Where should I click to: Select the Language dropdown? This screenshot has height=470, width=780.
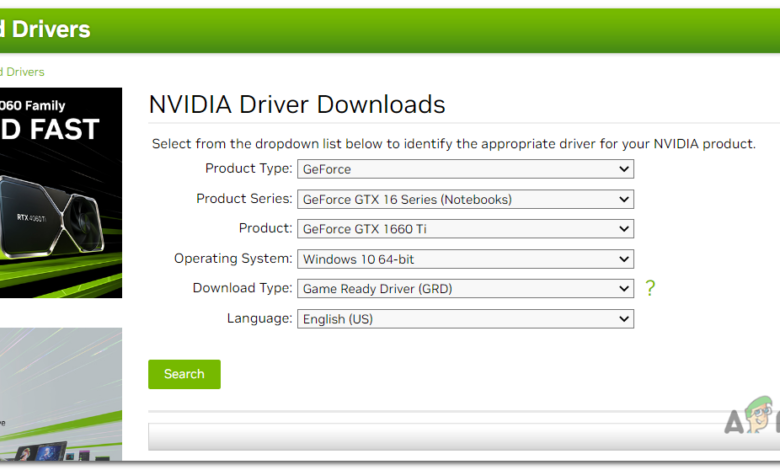[465, 319]
